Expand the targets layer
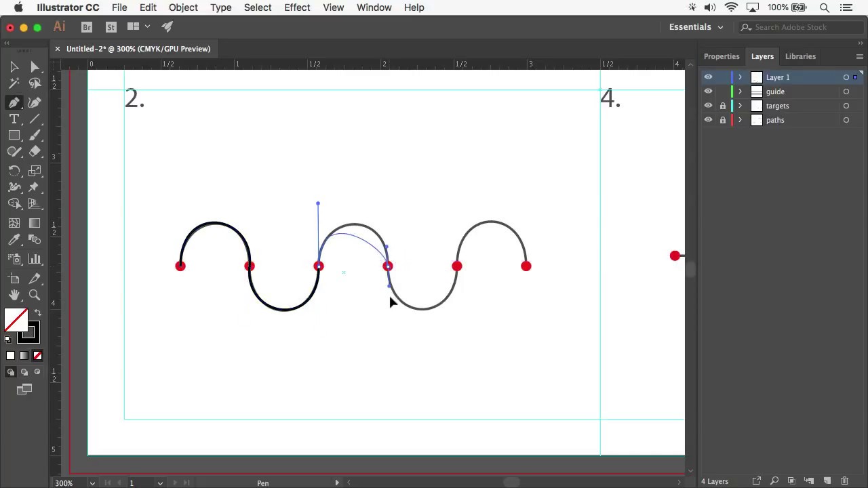The width and height of the screenshot is (868, 488). tap(740, 106)
